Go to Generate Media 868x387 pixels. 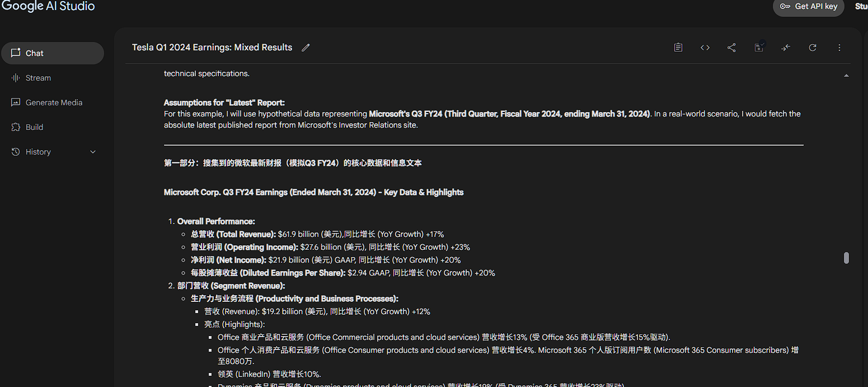[x=54, y=102]
